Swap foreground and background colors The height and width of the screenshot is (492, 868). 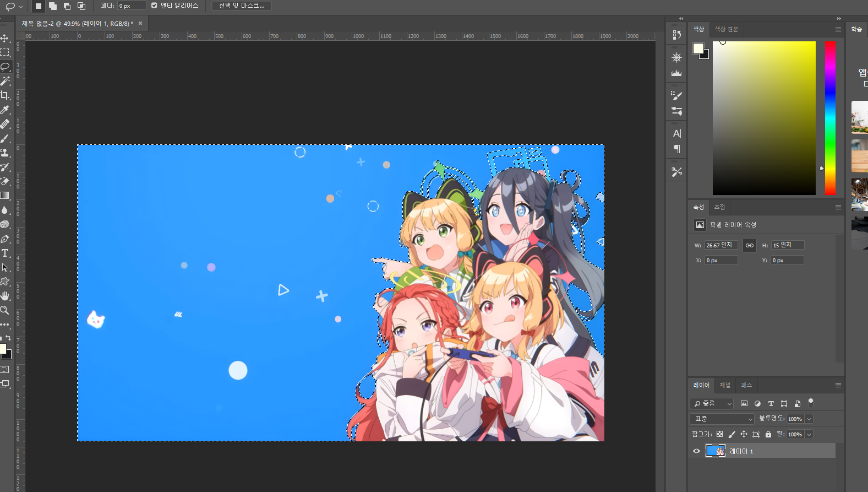click(8, 338)
